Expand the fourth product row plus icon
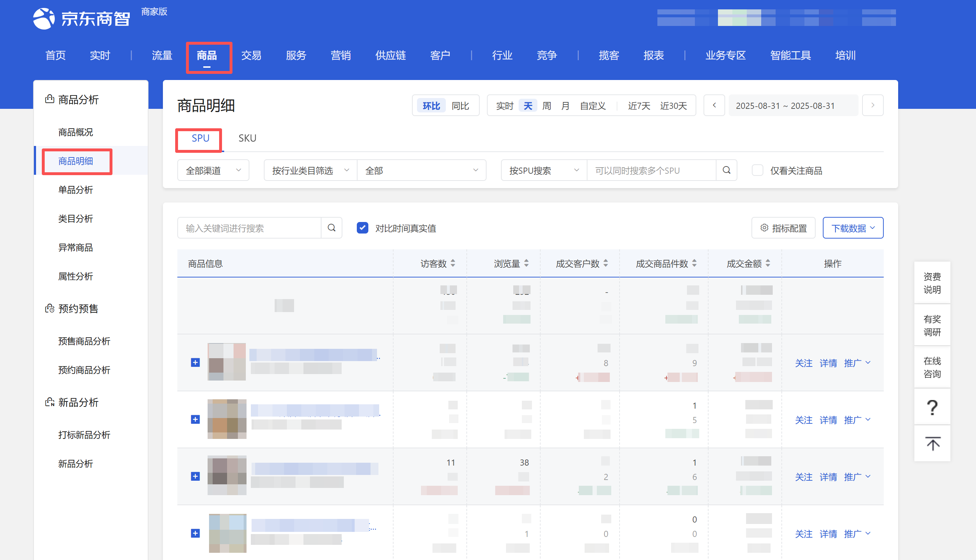 point(195,533)
